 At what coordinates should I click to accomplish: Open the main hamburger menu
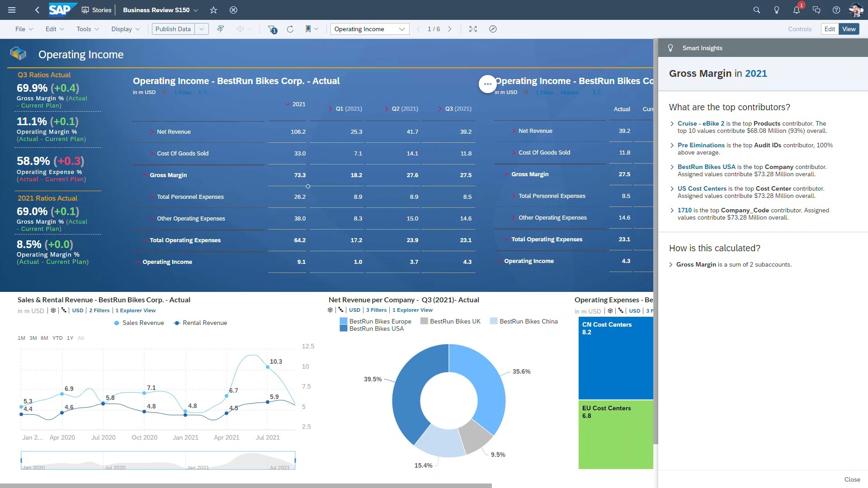pos(12,10)
